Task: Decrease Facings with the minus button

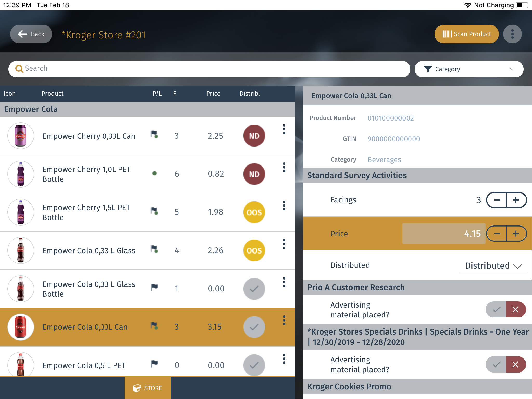Action: 496,200
